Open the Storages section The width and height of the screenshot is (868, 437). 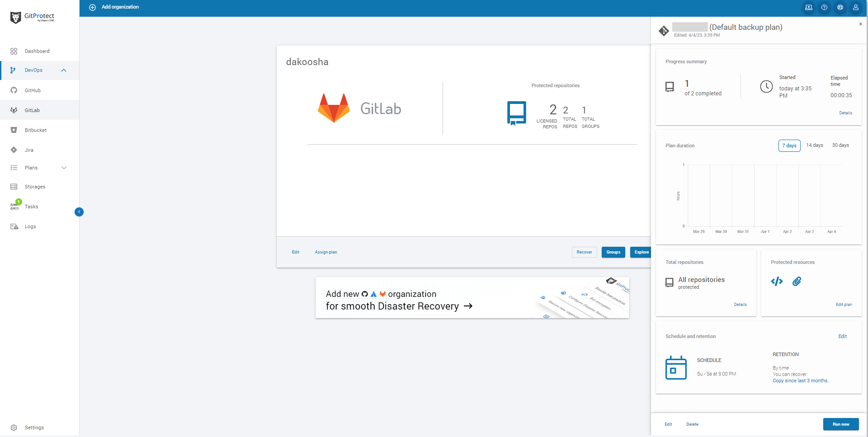[x=35, y=186]
